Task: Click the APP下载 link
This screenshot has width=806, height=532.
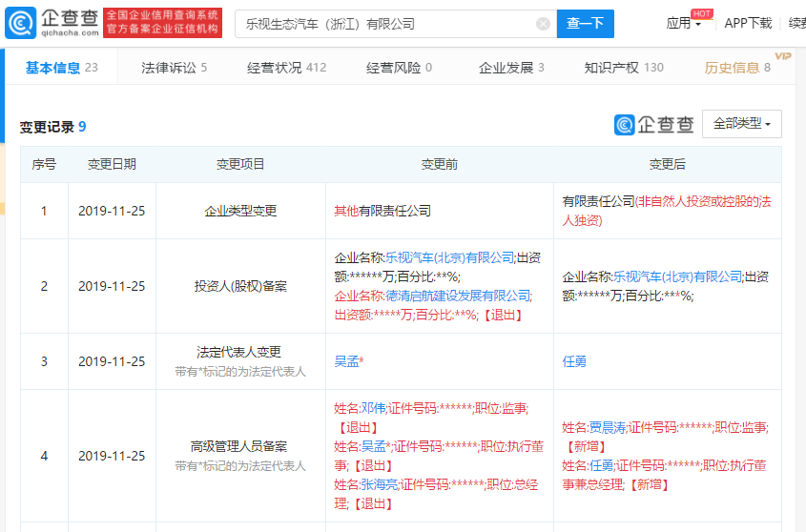Action: (x=748, y=23)
